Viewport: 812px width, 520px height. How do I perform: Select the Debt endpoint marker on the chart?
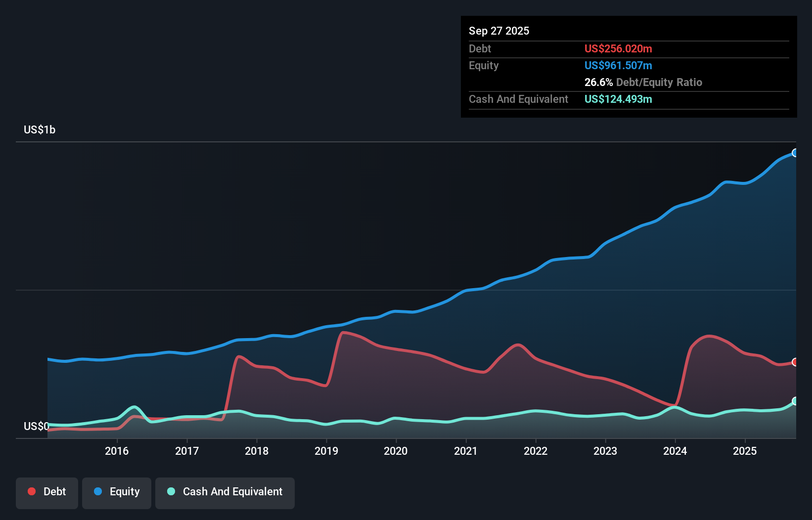[795, 363]
